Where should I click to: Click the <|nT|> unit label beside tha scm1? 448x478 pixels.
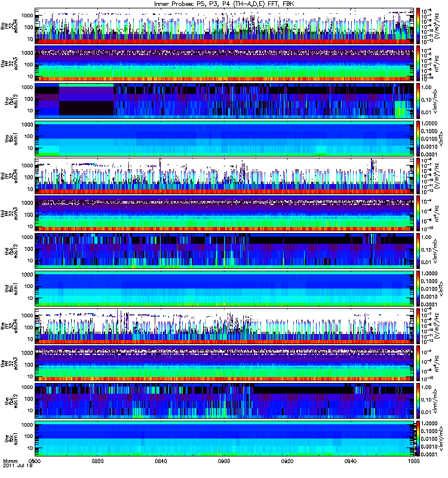pos(440,139)
